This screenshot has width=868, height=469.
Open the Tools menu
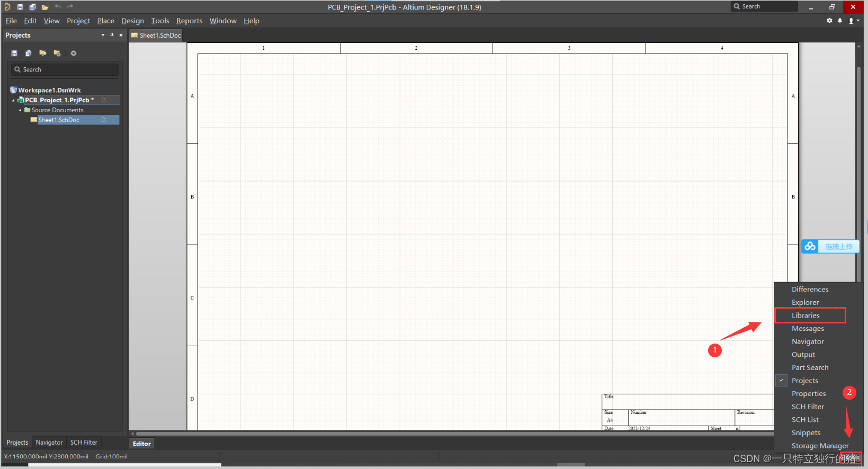[160, 21]
